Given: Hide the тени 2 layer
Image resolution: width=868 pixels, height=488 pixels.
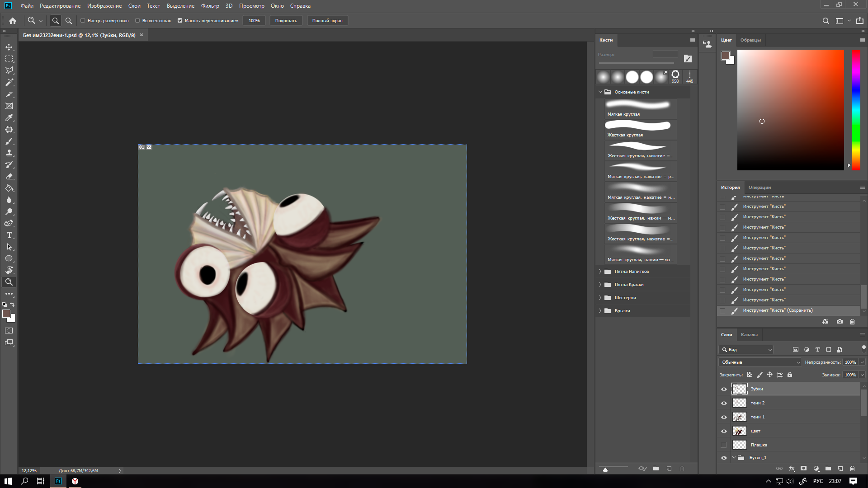Looking at the screenshot, I should click(x=724, y=403).
